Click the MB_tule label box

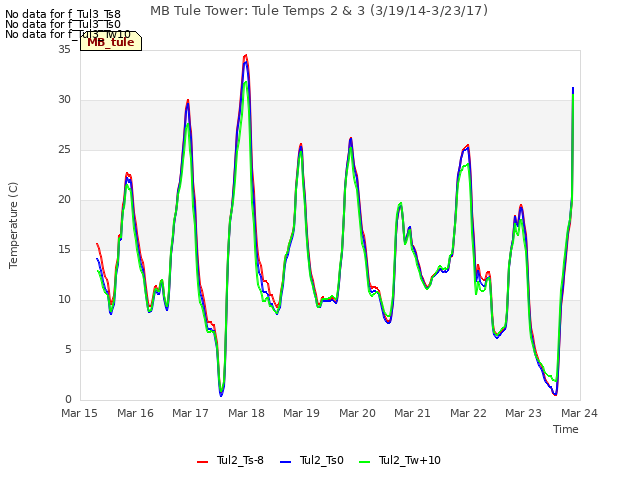(x=111, y=42)
